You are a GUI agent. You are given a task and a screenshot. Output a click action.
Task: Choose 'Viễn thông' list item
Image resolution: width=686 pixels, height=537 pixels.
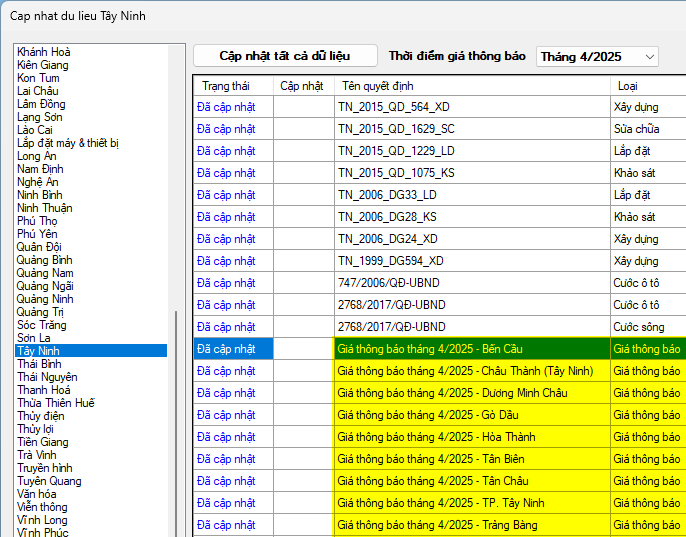click(91, 507)
